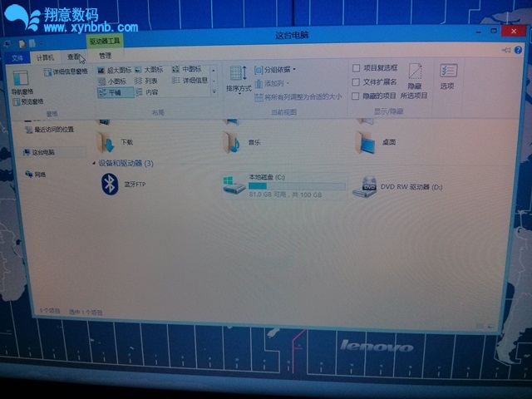The height and width of the screenshot is (399, 532).
Task: Open the File (文件) ribbon tab
Action: pos(17,57)
